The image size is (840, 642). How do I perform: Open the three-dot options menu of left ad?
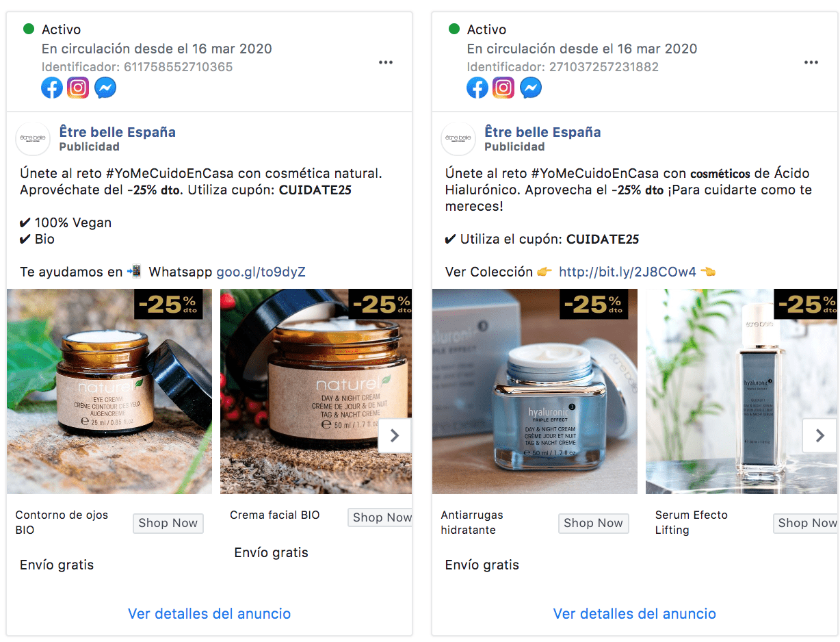386,62
